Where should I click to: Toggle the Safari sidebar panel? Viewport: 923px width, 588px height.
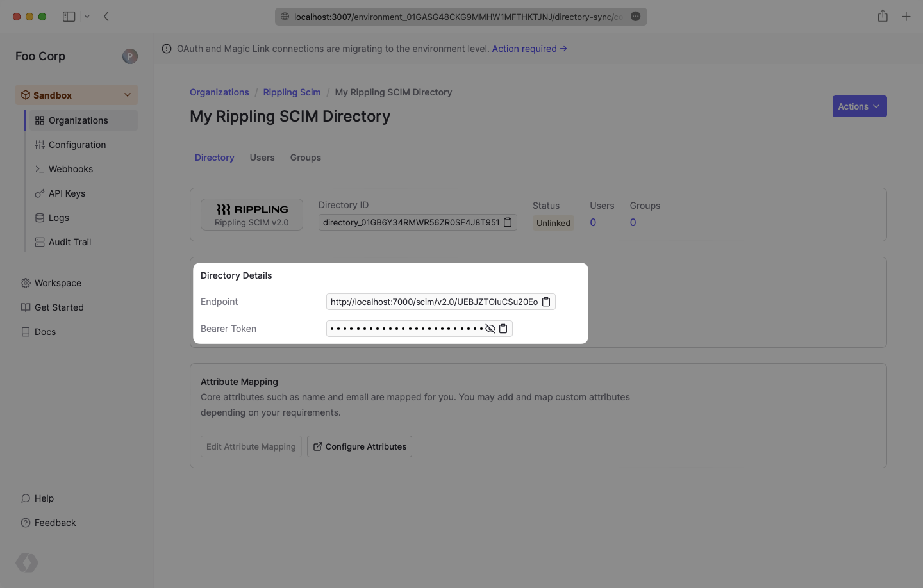coord(69,17)
